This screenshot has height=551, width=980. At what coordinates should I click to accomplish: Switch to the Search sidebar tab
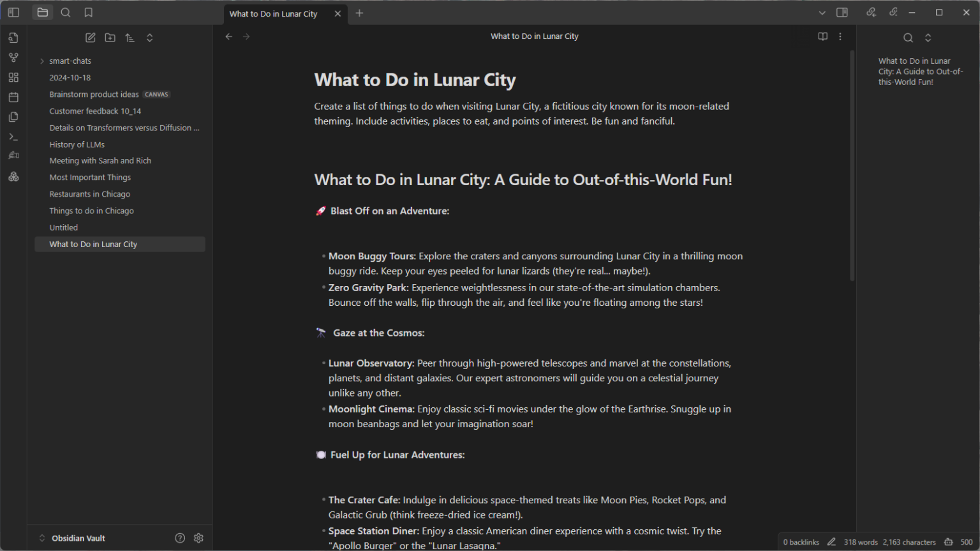click(66, 13)
